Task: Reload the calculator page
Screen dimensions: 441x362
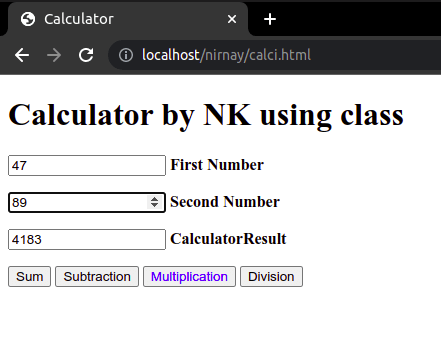Action: pyautogui.click(x=86, y=55)
